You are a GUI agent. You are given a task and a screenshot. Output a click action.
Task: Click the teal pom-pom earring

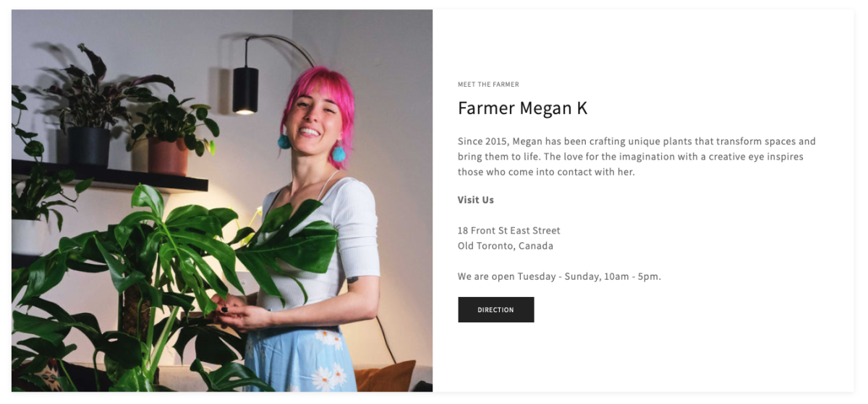(x=338, y=153)
